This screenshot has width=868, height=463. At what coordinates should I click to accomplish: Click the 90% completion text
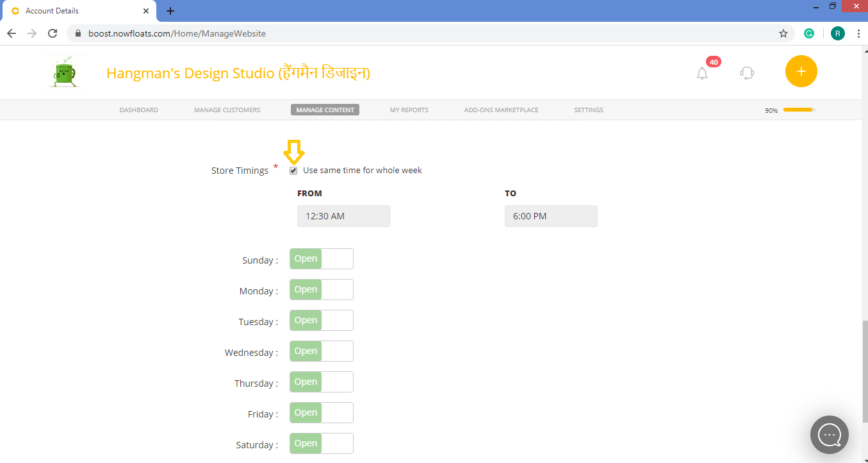[x=771, y=111]
